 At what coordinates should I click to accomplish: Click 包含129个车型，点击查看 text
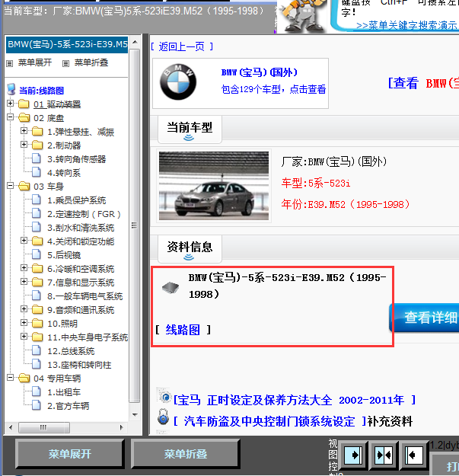pyautogui.click(x=273, y=89)
